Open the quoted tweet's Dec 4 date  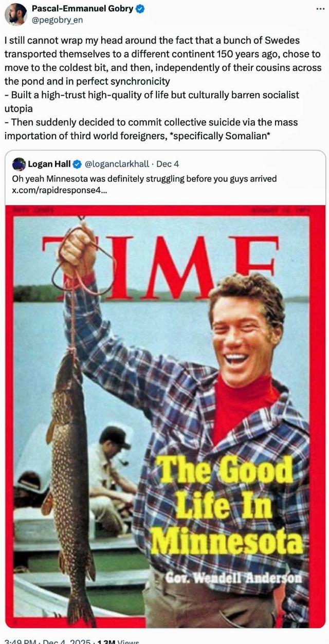tap(168, 164)
